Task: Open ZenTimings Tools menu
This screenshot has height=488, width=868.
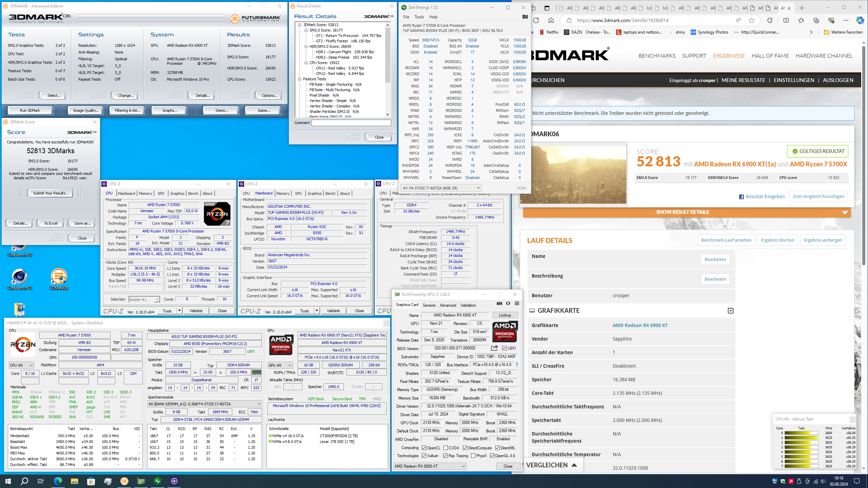Action: [419, 17]
